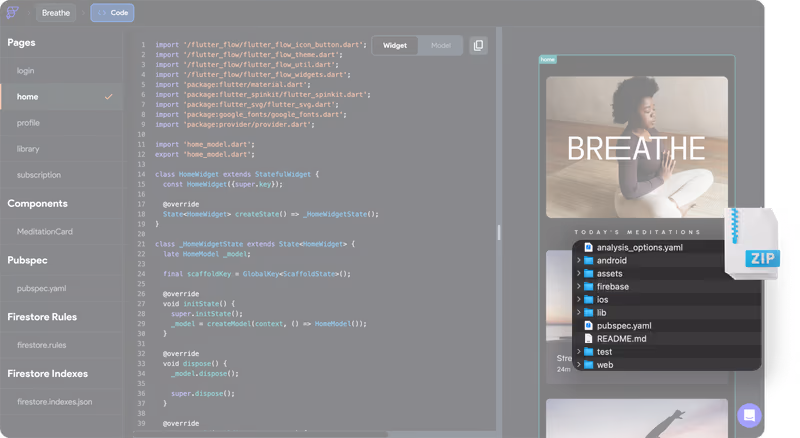Click the assets folder icon

[x=588, y=273]
